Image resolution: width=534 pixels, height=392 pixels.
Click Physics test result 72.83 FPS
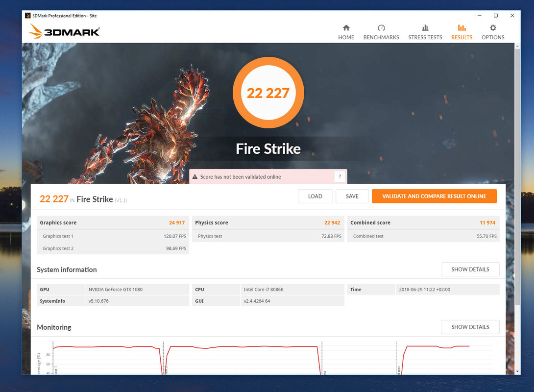tap(331, 236)
